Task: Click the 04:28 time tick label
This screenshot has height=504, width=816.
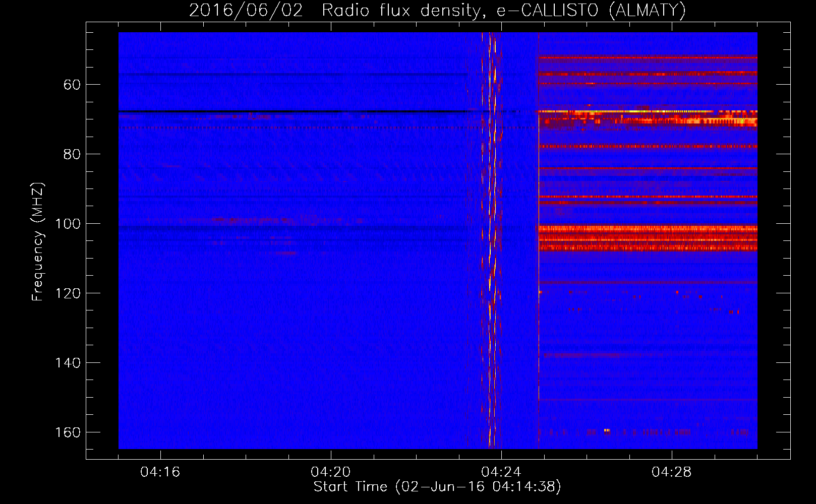Action: (671, 472)
